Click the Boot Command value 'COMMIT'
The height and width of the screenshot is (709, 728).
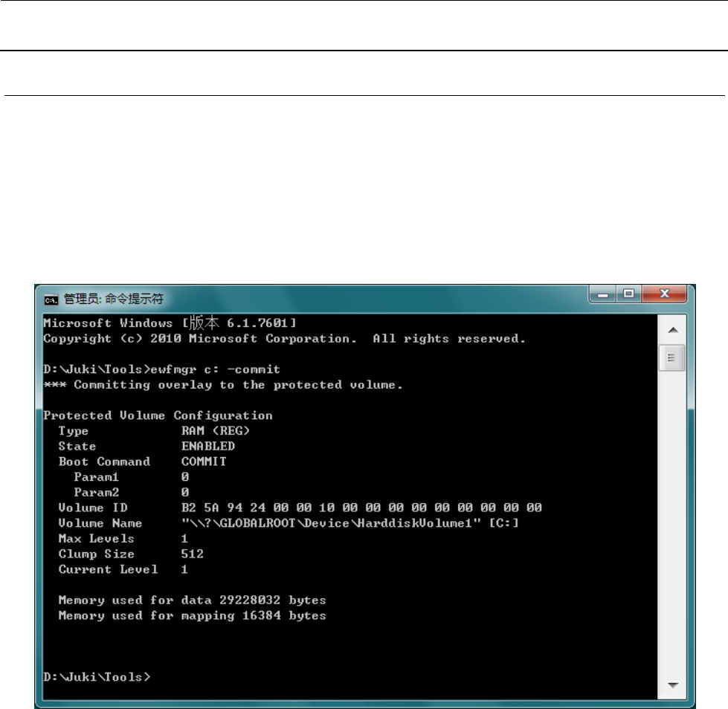[204, 462]
